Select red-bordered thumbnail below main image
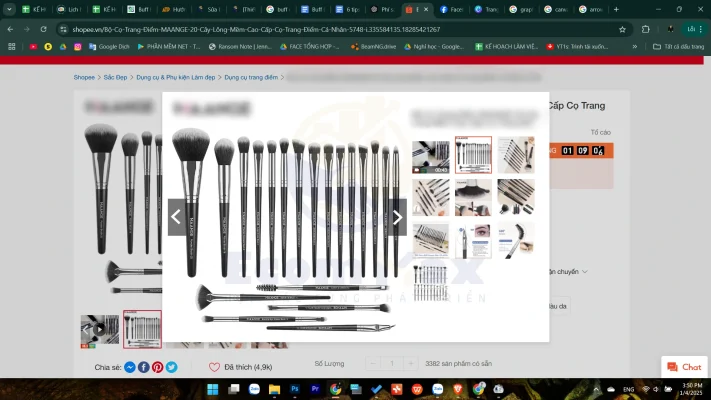The height and width of the screenshot is (400, 711). [142, 329]
